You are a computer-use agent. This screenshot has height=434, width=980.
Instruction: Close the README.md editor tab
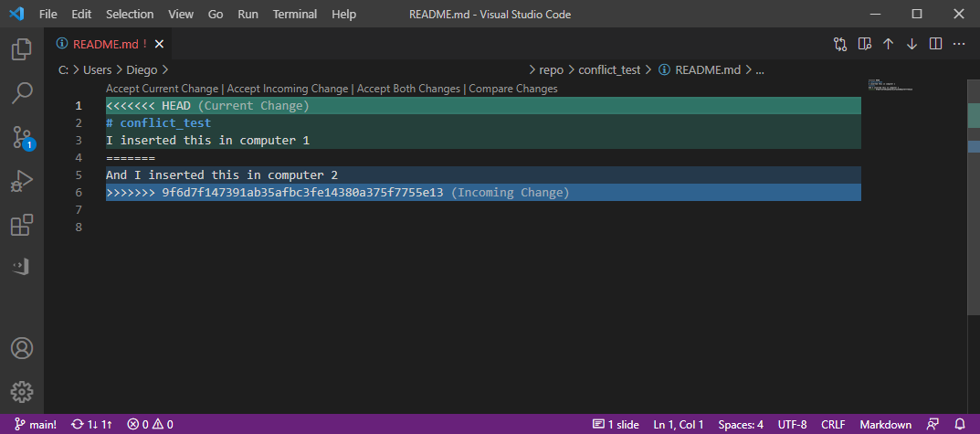click(160, 44)
